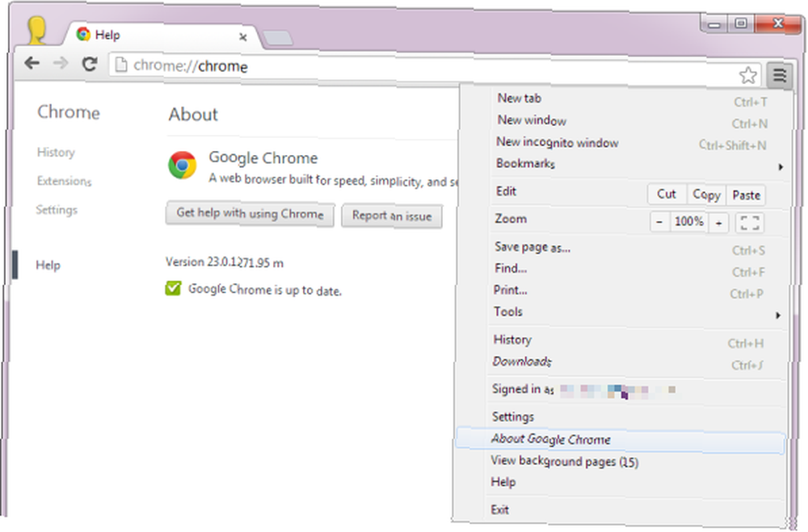Screen dimensions: 808x532
Task: Click the yellow profile avatar icon
Action: tap(36, 31)
